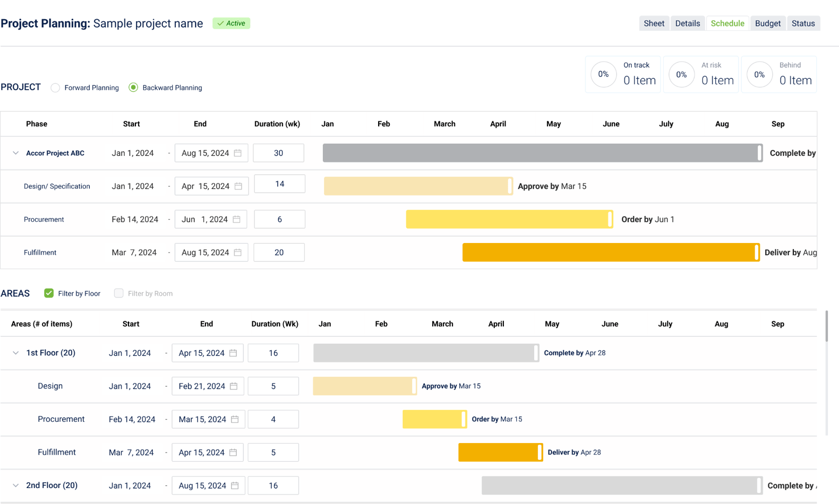Edit Procurement duration field showing 6
The width and height of the screenshot is (839, 504).
point(279,219)
